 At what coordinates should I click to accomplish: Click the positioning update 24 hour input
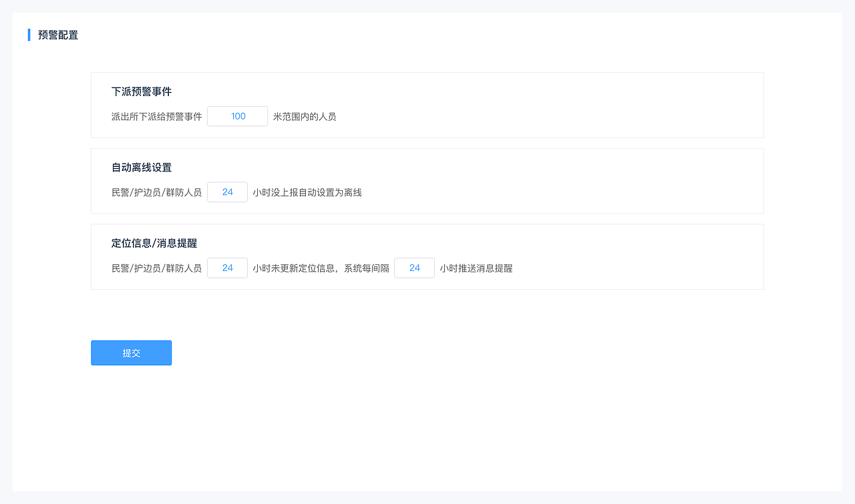(227, 268)
